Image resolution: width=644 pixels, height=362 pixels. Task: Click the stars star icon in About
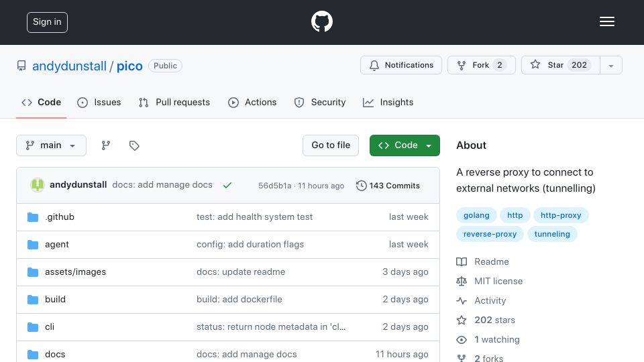(x=462, y=320)
